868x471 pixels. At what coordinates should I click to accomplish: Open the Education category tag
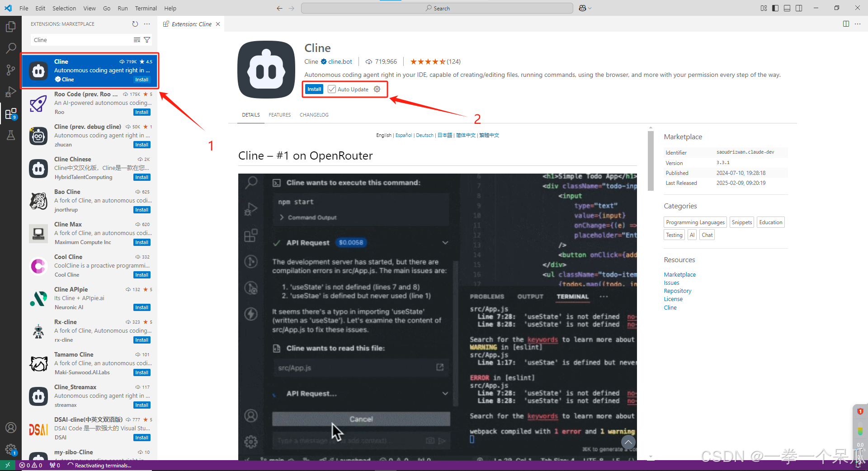[771, 222]
